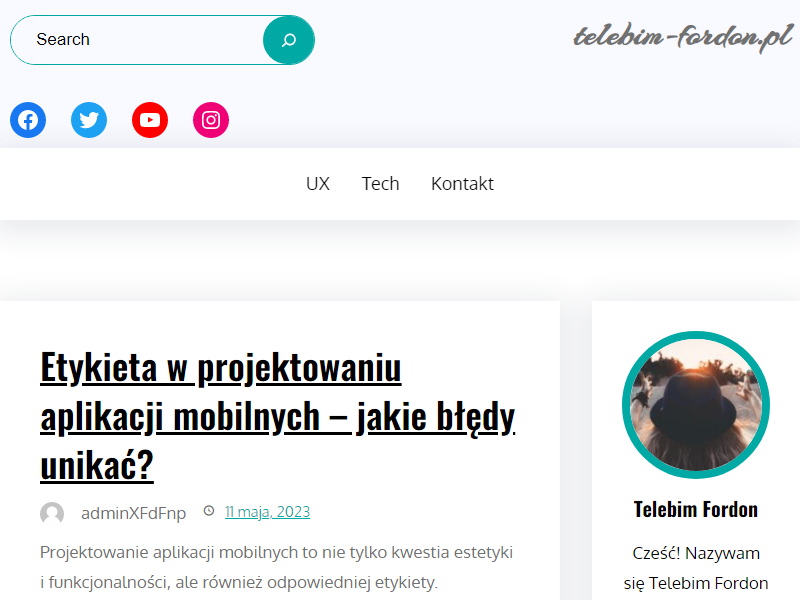The image size is (800, 600).
Task: Click the sidebar bio text Cześć! Nazywam
Action: pos(696,553)
